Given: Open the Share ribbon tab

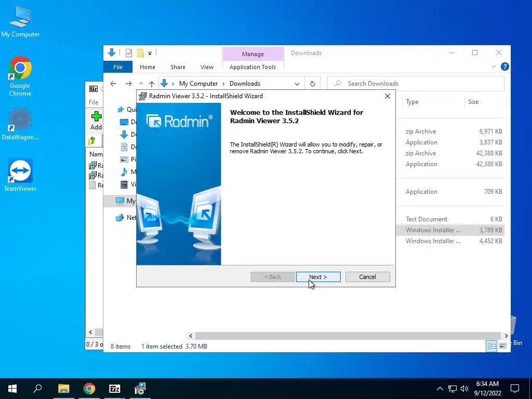Looking at the screenshot, I should [178, 67].
